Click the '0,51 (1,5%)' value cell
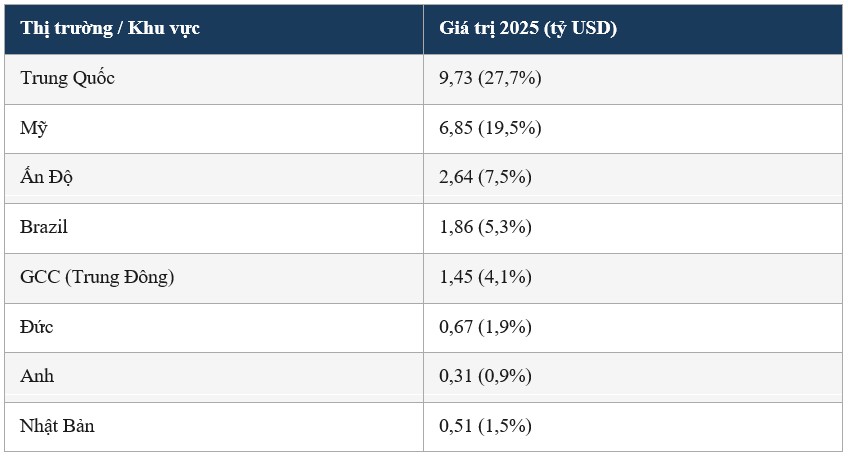Image resolution: width=848 pixels, height=458 pixels. [485, 426]
